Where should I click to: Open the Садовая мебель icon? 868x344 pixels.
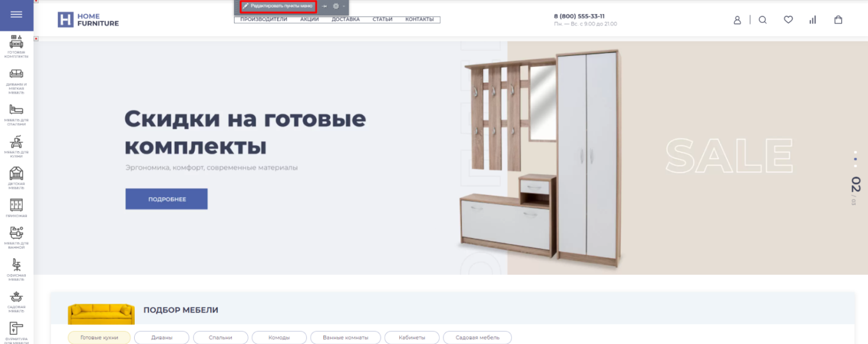[17, 297]
